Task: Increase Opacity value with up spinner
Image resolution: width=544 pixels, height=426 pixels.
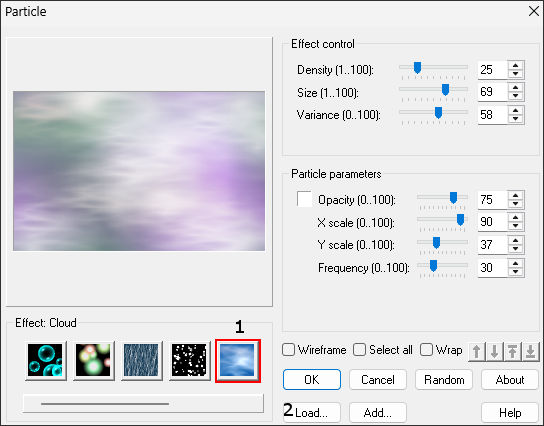Action: (516, 195)
